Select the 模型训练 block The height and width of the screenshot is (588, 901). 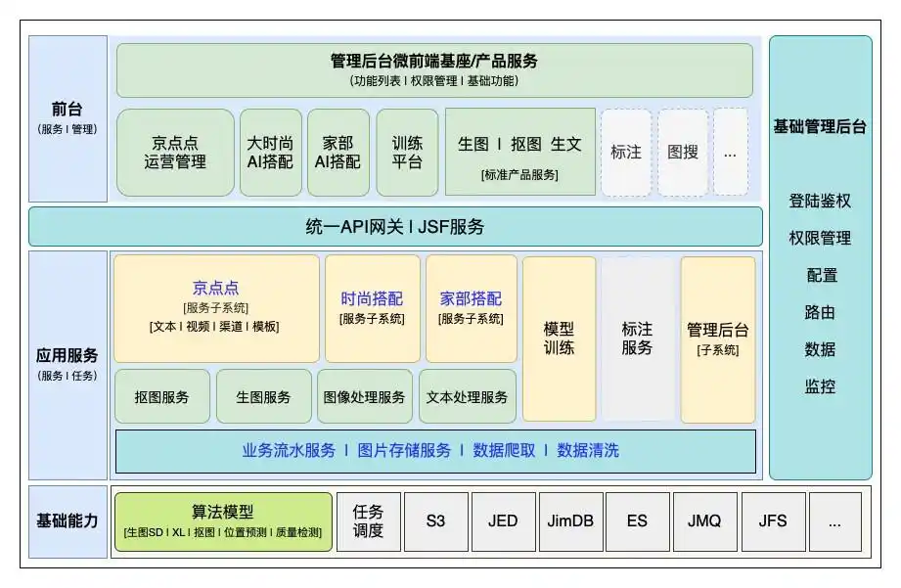click(x=559, y=339)
